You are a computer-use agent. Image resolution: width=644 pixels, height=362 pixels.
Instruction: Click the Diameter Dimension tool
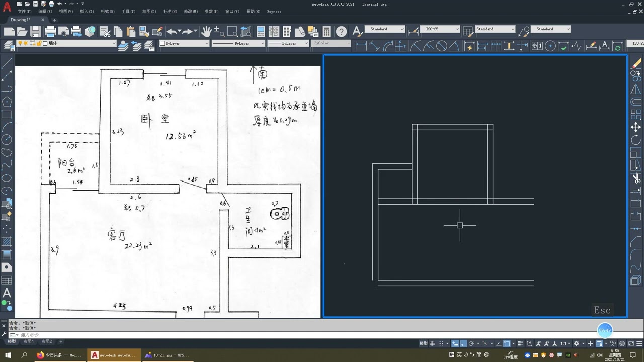point(442,46)
